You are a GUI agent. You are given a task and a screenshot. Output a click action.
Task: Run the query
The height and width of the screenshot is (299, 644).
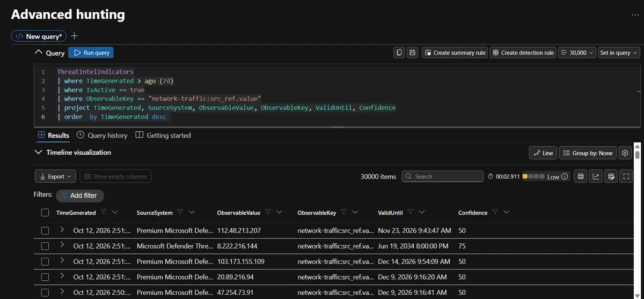[91, 53]
